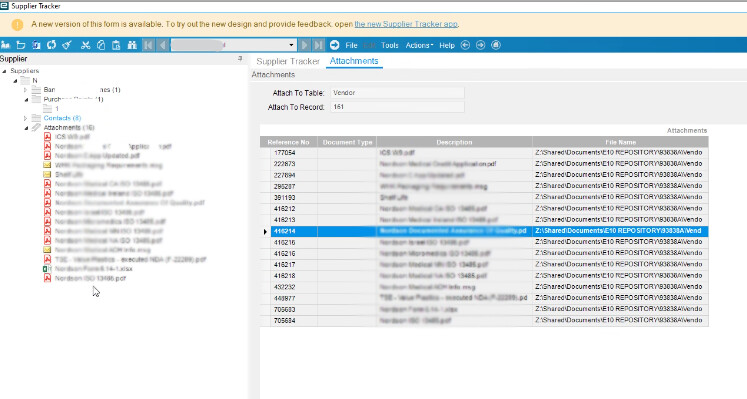Collapse the Attachments (16) tree node
747x399 pixels.
[26, 128]
